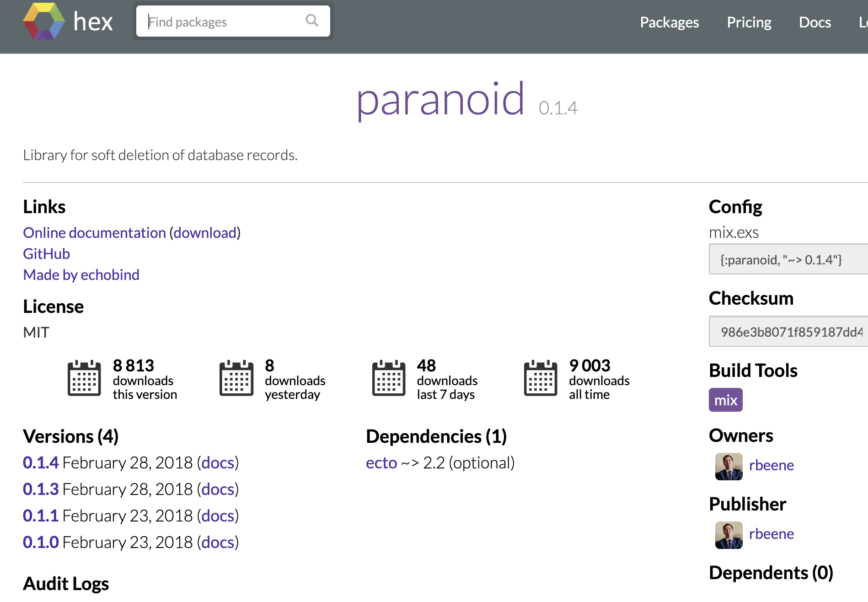The width and height of the screenshot is (868, 602).
Task: Click rbeene avatar under Publisher
Action: pos(729,535)
